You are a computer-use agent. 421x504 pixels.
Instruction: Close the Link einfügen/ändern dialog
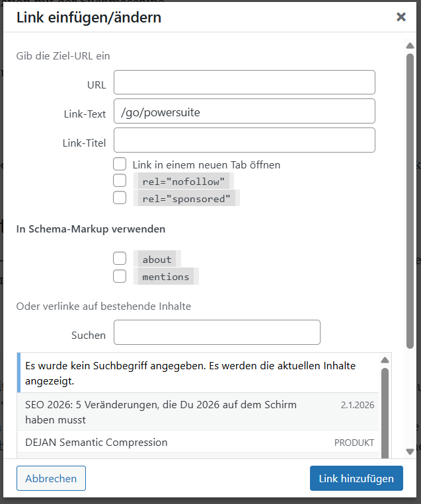coord(401,17)
